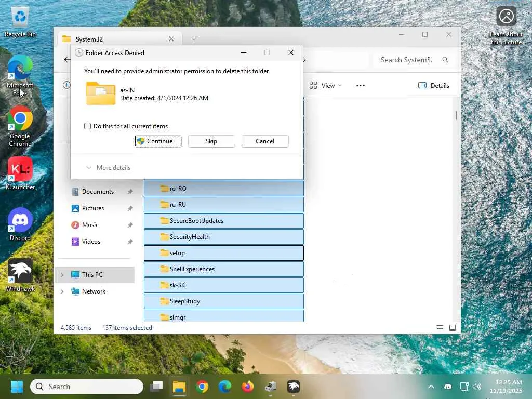Open Music in the sidebar
This screenshot has width=532, height=399.
point(90,224)
